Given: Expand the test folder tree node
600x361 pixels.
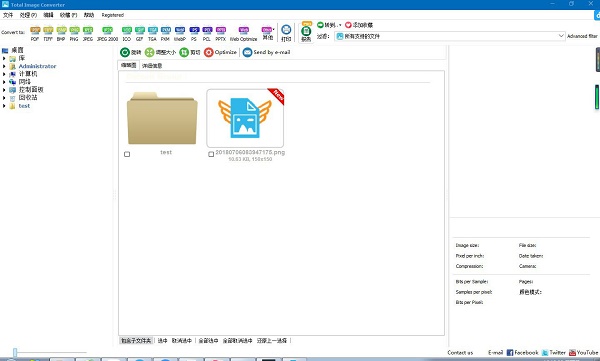Looking at the screenshot, I should 4,106.
